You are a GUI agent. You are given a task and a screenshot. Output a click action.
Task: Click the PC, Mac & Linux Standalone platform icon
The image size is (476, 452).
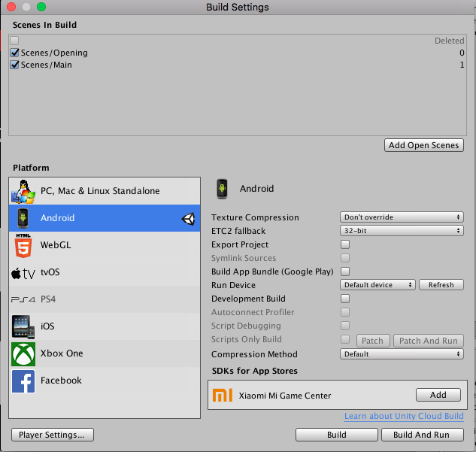[x=23, y=191]
